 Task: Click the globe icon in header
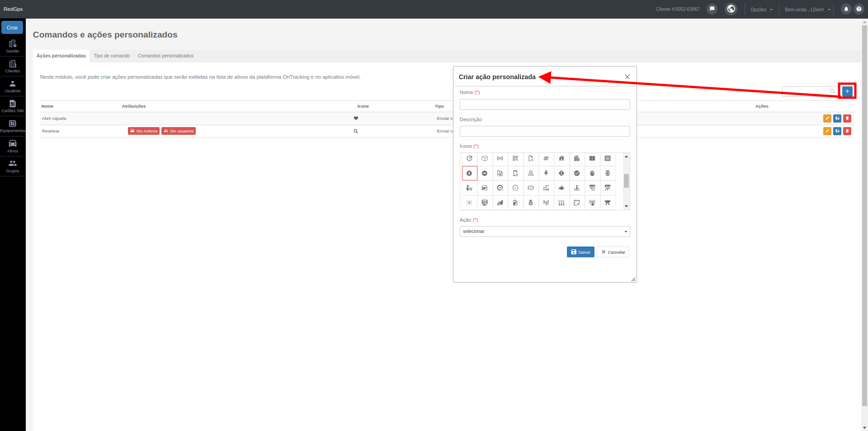pos(731,9)
